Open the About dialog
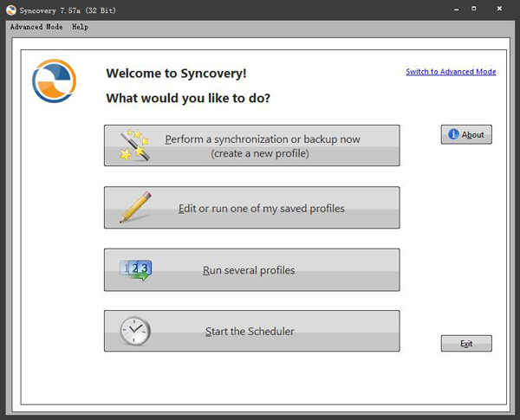The height and width of the screenshot is (420, 520). tap(466, 134)
